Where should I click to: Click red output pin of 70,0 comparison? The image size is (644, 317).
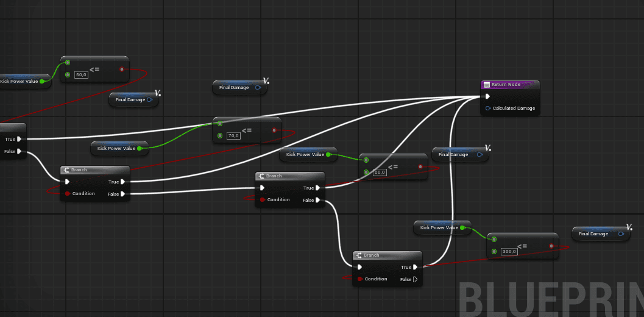click(274, 130)
